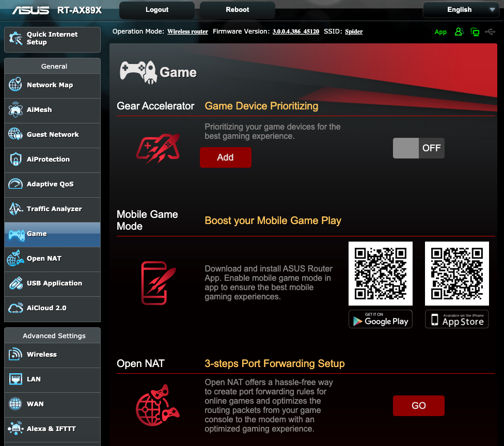
Task: Click the 3-steps Port Forwarding Setup heading
Action: click(275, 363)
